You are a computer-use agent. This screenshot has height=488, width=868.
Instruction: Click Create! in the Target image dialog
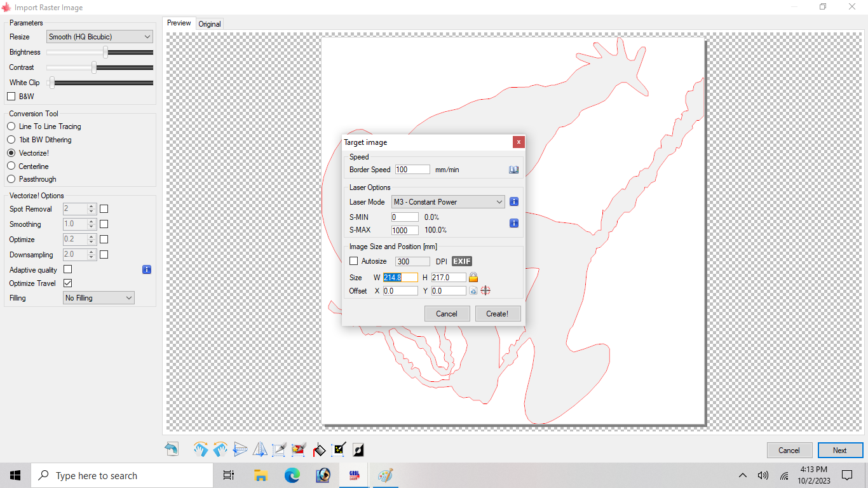(498, 313)
